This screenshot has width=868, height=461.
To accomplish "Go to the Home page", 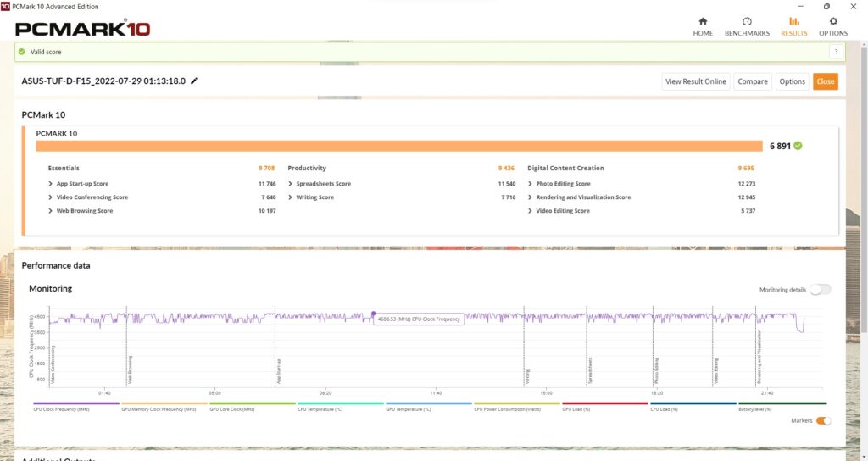I will coord(703,26).
